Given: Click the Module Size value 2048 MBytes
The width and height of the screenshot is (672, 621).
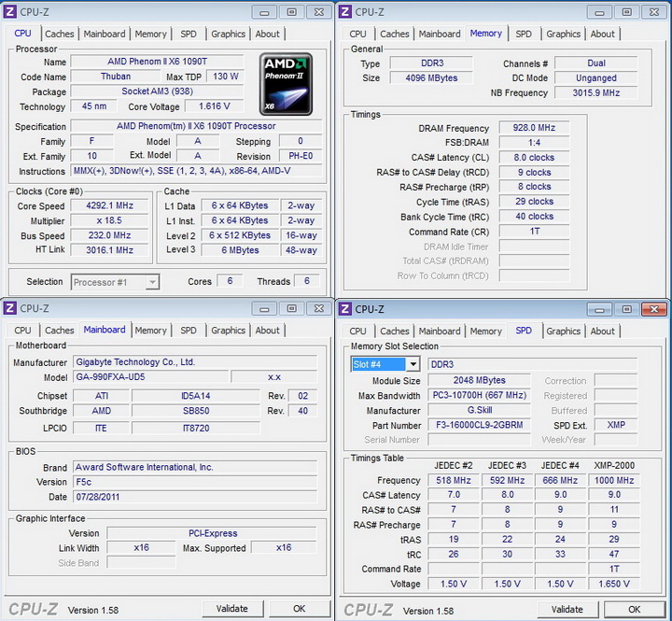Looking at the screenshot, I should point(480,380).
